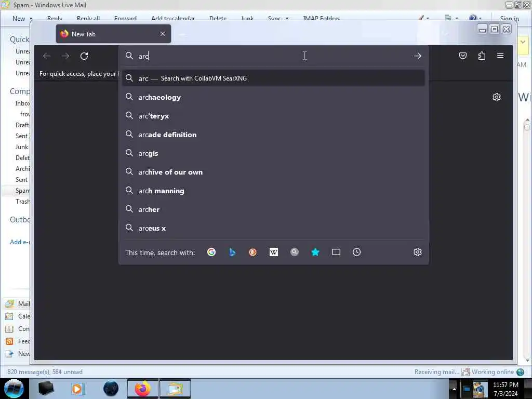Click the Go arrow in address bar

[418, 56]
